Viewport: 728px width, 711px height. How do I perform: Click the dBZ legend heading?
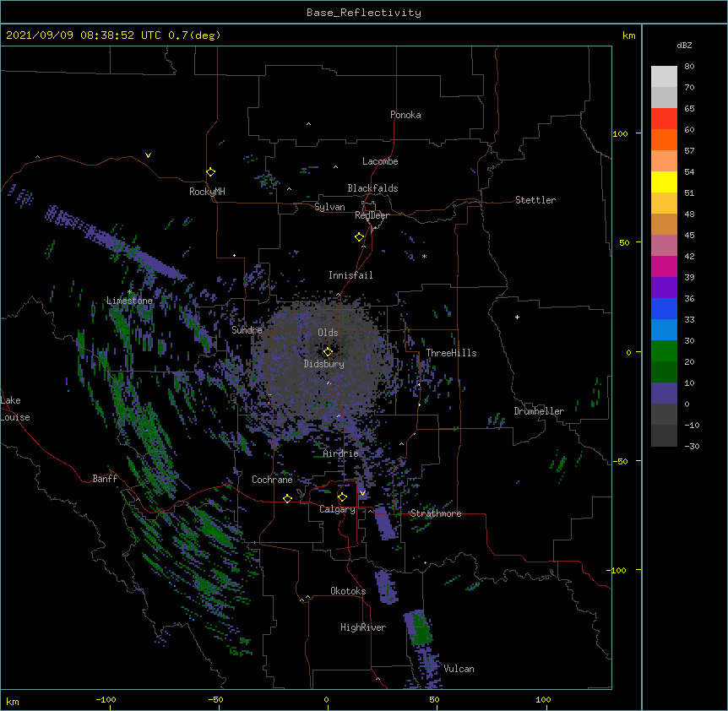684,46
